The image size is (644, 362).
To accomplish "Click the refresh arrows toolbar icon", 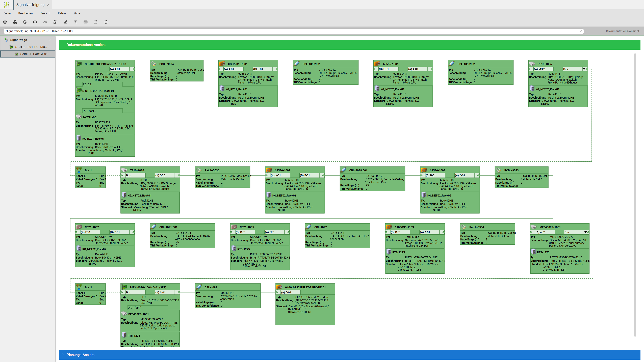I will [x=95, y=22].
